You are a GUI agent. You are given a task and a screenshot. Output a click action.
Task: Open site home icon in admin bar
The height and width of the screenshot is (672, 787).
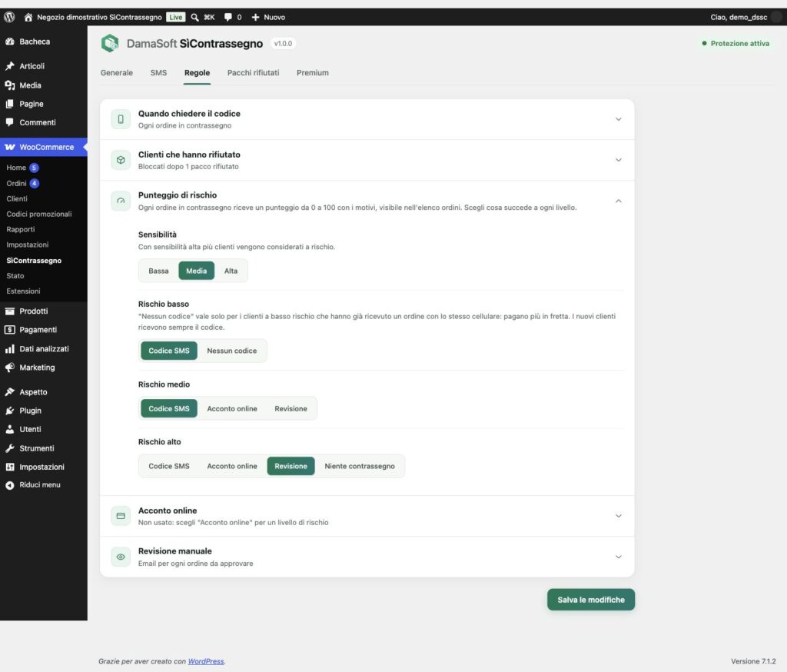point(28,17)
